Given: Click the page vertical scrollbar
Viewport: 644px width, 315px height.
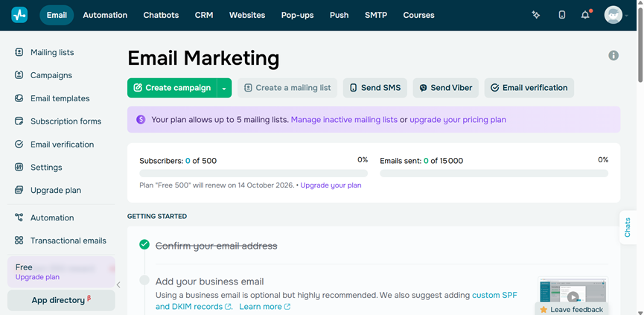Looking at the screenshot, I should pos(640,45).
